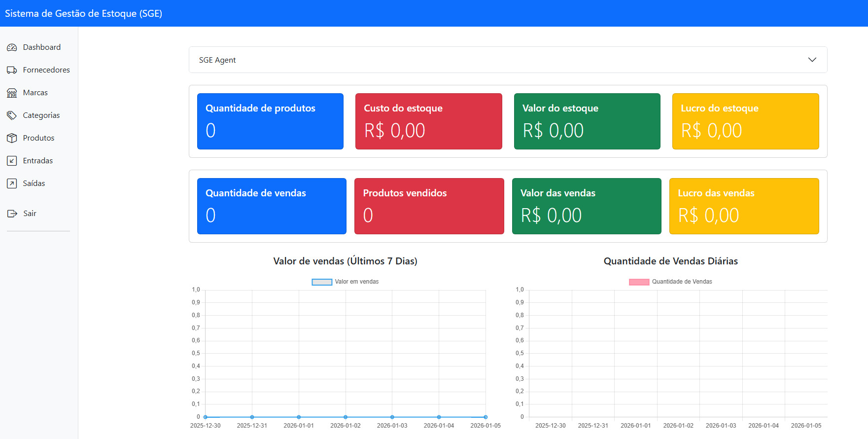Click the 2026-01-05 data point on sales chart
Image resolution: width=868 pixels, height=439 pixels.
point(486,417)
